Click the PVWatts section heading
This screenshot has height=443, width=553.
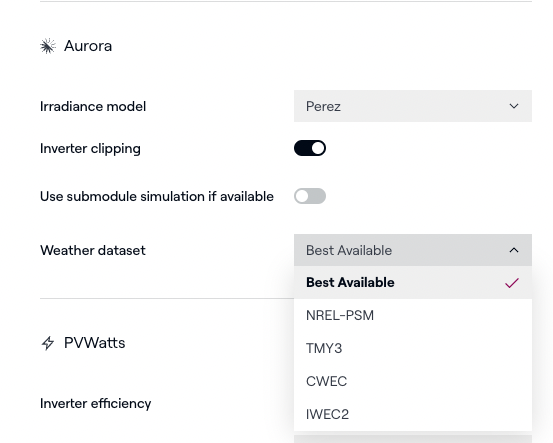(x=95, y=343)
